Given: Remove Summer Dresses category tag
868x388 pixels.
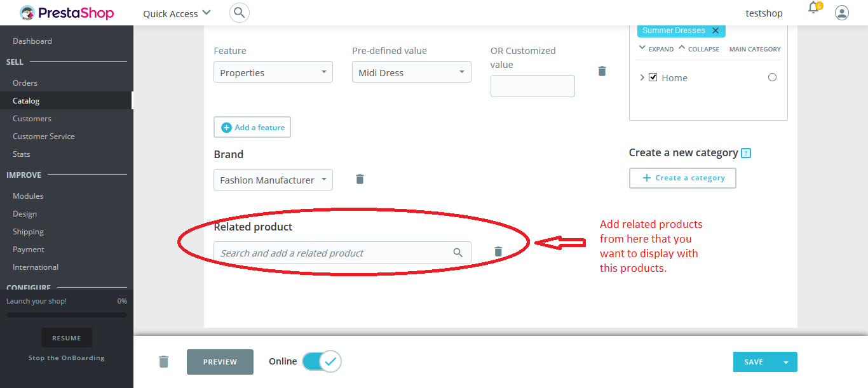Looking at the screenshot, I should (715, 30).
